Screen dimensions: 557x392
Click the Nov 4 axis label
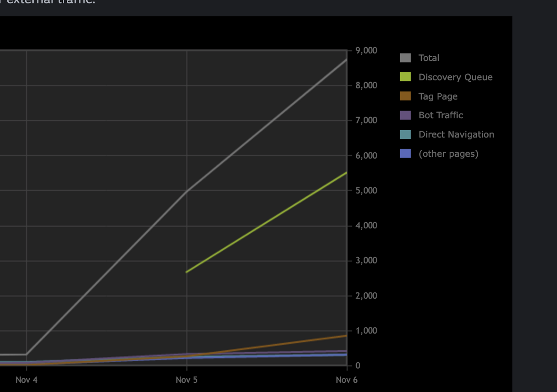[26, 380]
